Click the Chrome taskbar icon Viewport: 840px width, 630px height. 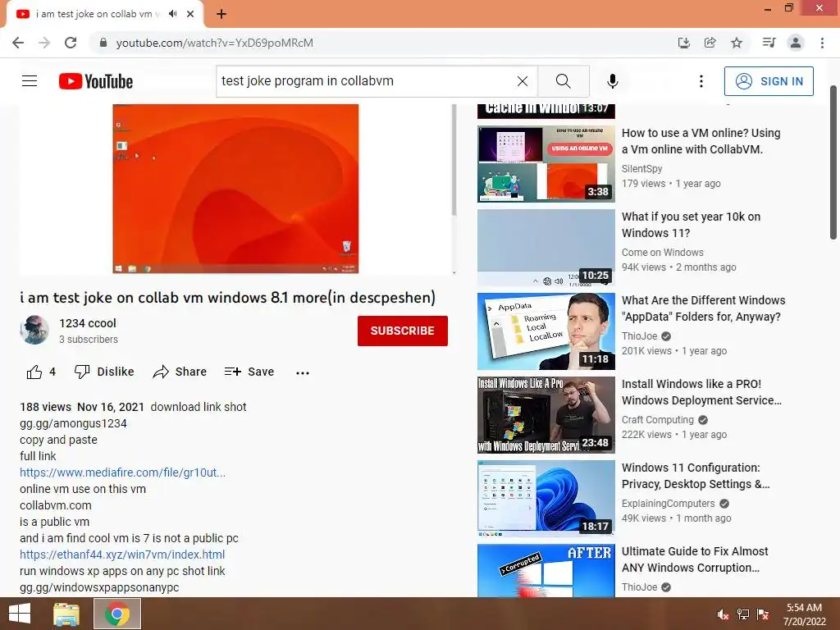[x=117, y=614]
